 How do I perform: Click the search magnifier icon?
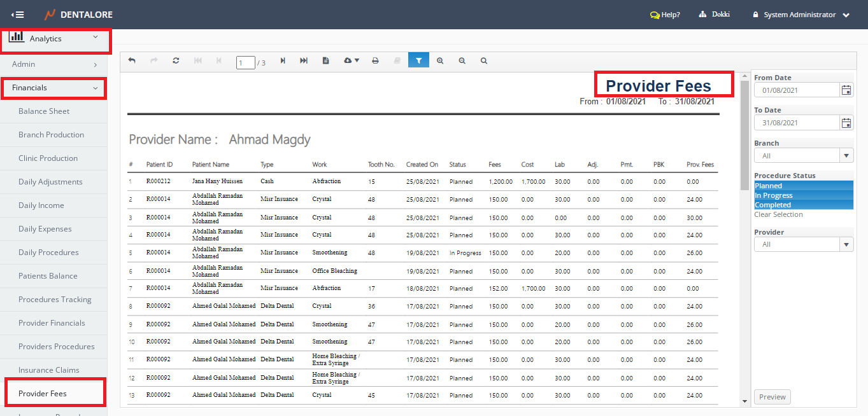click(x=484, y=61)
